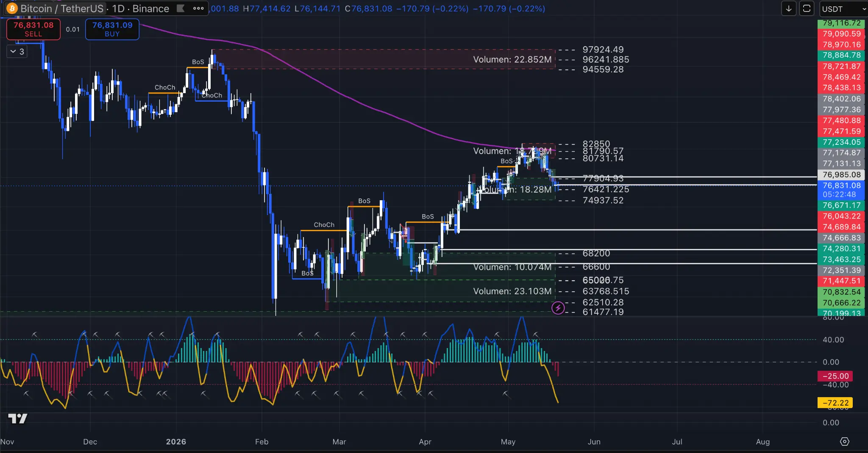Click the purple lightning bolt icon
Screen dimensions: 868x453
coord(558,308)
